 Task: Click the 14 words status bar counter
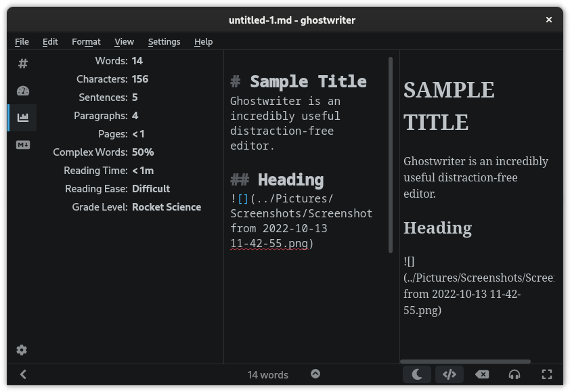point(268,374)
